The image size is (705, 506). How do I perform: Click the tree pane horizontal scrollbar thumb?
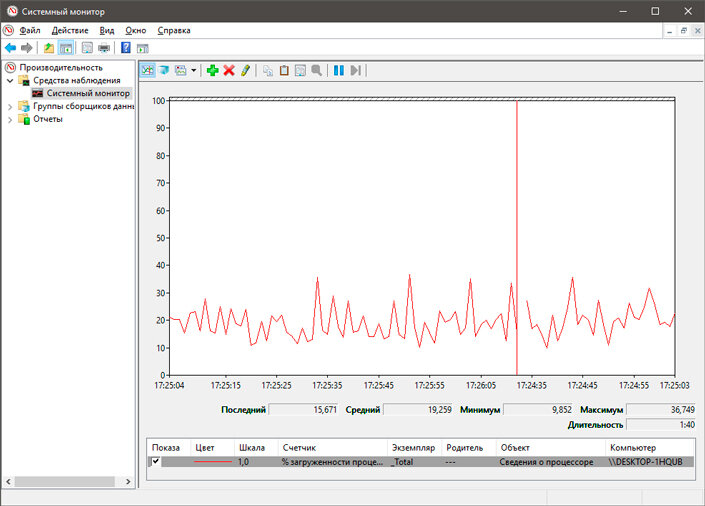pyautogui.click(x=65, y=481)
